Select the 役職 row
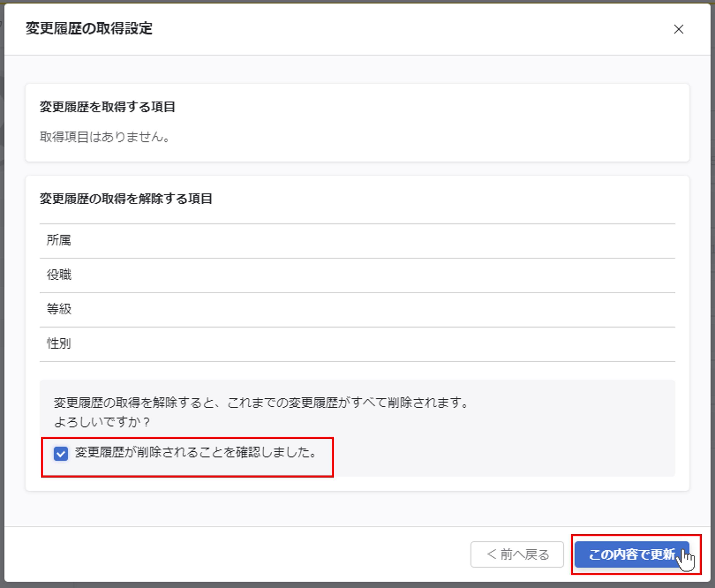Screen dimensions: 715x588 pos(357,275)
